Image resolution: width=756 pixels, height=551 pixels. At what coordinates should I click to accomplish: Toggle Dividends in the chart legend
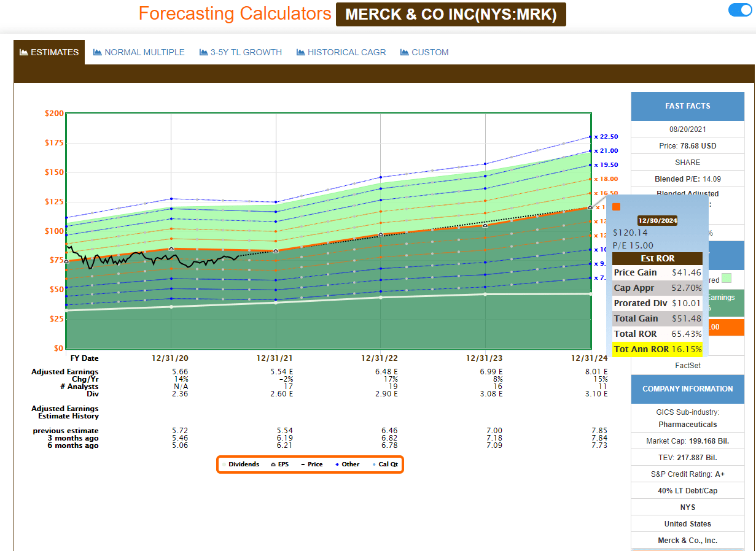click(241, 464)
